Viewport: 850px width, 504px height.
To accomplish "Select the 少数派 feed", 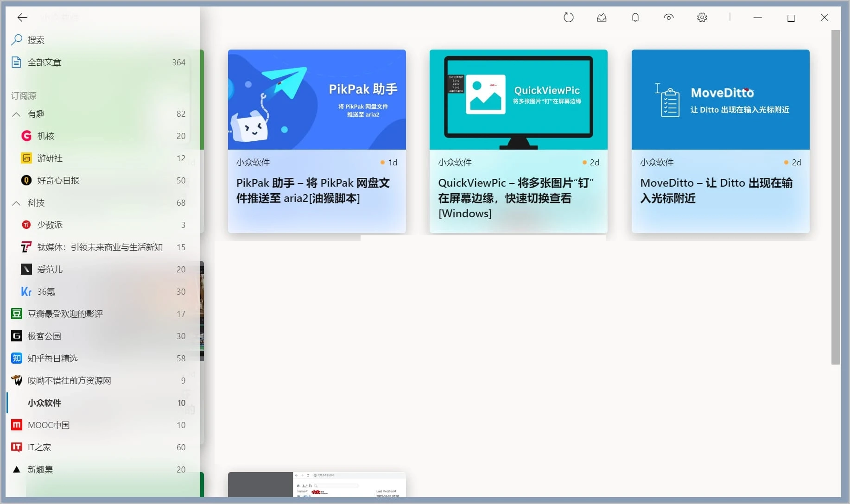I will pos(50,225).
